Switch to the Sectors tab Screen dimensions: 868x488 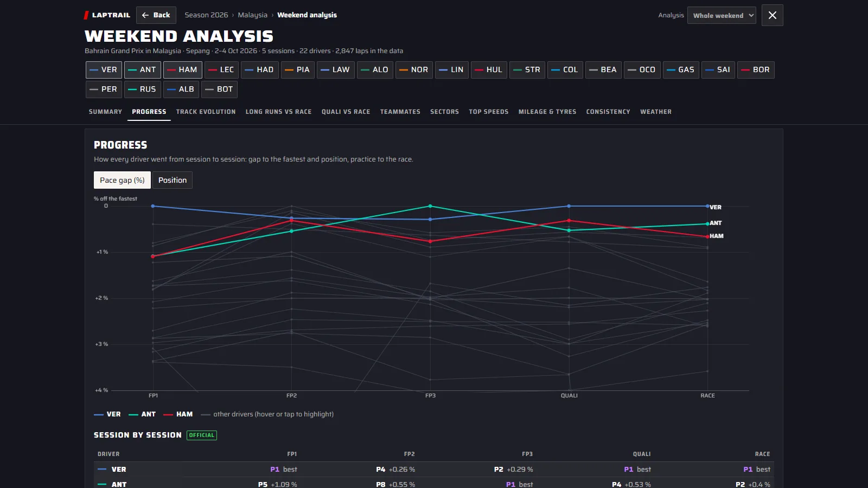pos(445,112)
